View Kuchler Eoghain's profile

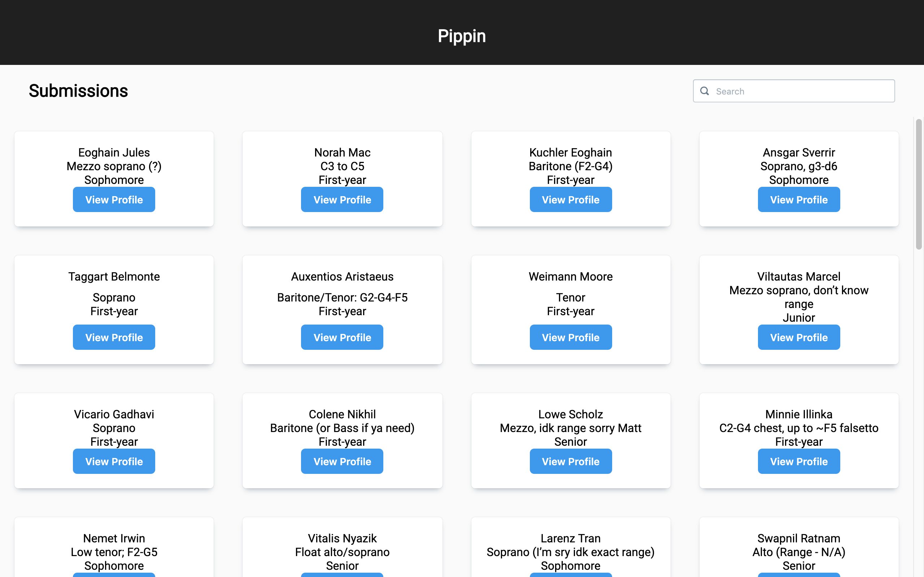[570, 199]
